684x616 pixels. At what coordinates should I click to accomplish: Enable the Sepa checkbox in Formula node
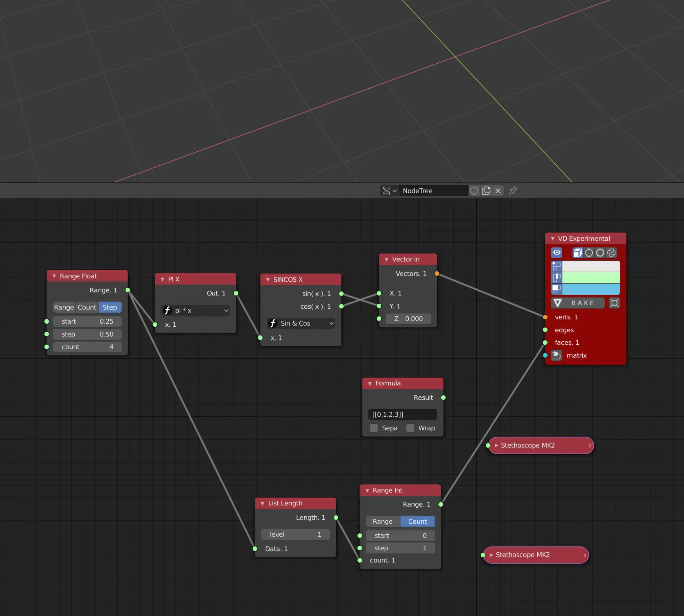click(374, 428)
